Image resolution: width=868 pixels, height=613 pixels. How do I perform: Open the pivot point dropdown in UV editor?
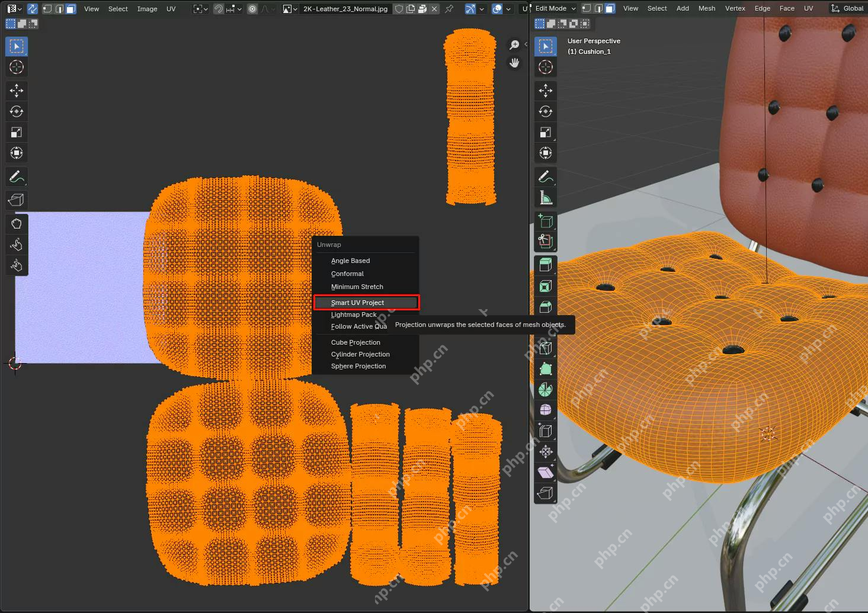[201, 9]
